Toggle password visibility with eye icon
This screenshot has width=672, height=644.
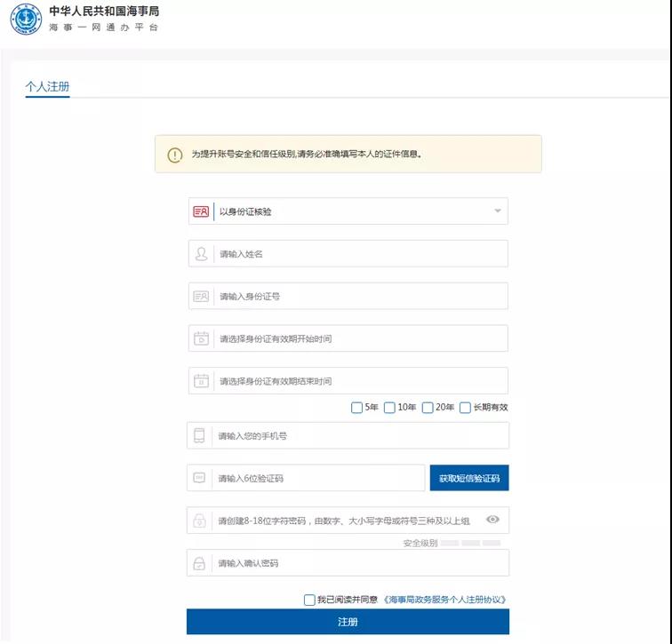point(492,520)
